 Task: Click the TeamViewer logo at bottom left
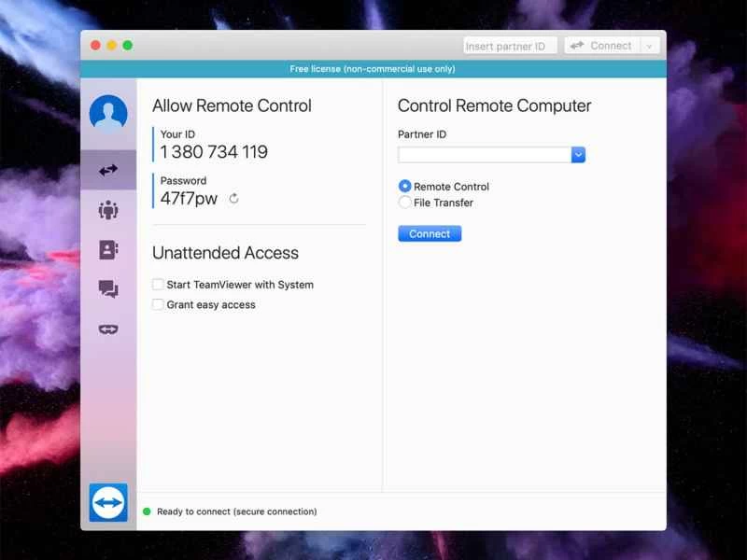109,501
